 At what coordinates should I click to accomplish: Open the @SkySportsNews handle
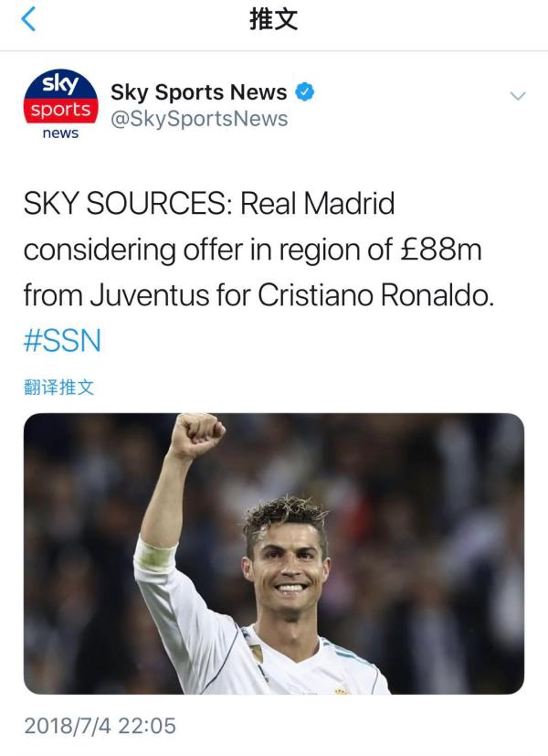(199, 119)
